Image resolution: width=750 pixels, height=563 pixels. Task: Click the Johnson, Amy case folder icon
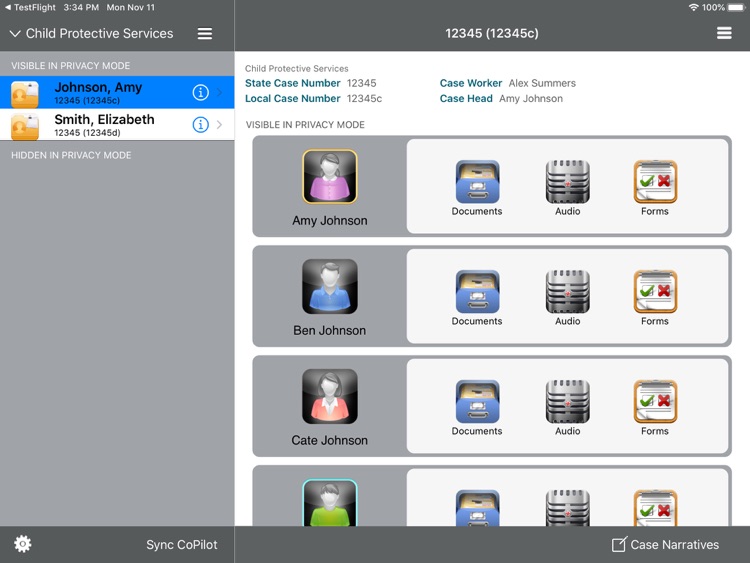pyautogui.click(x=24, y=94)
